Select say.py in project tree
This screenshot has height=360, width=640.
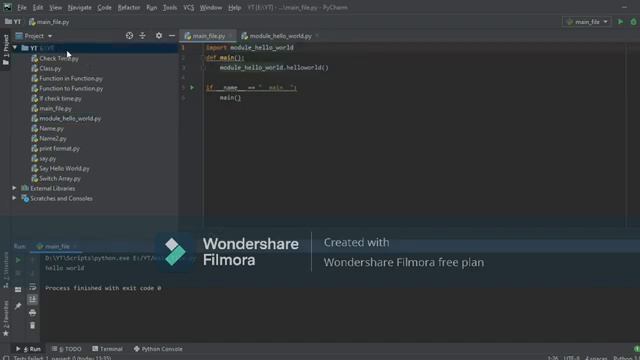point(44,158)
